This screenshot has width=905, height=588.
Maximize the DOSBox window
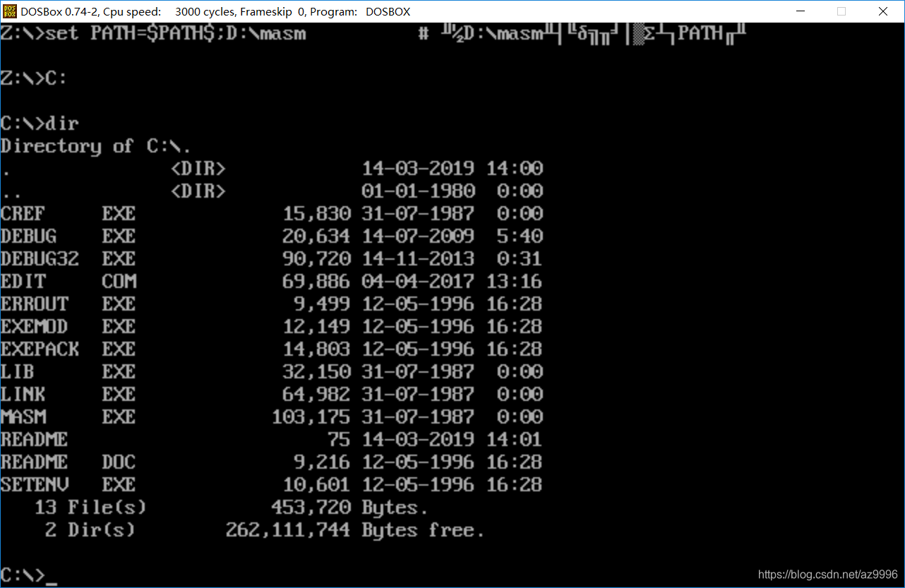(841, 11)
